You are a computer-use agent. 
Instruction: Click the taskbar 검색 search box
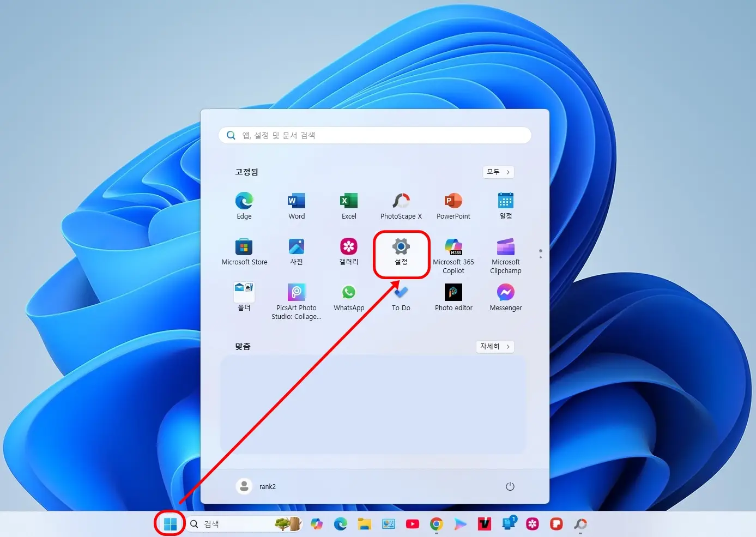tap(244, 524)
